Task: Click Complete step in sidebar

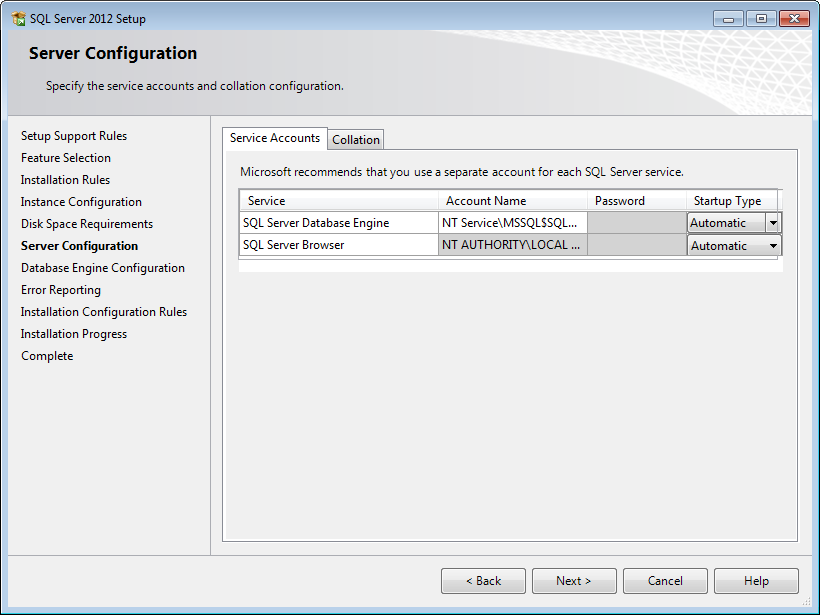Action: coord(47,356)
